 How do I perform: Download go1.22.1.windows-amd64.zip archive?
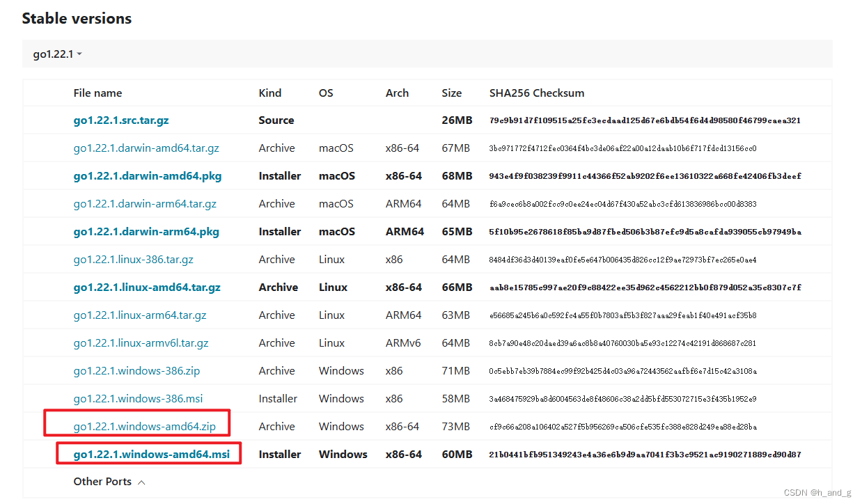pyautogui.click(x=145, y=427)
